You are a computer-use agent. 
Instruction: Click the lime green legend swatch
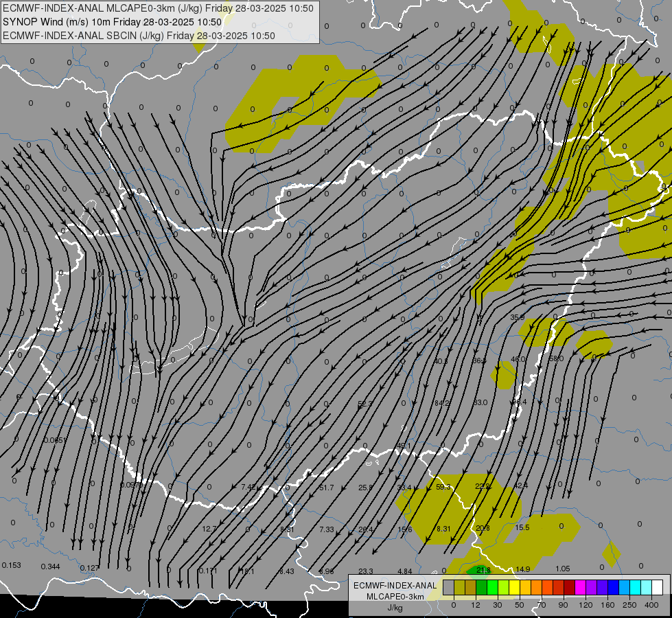tap(504, 587)
